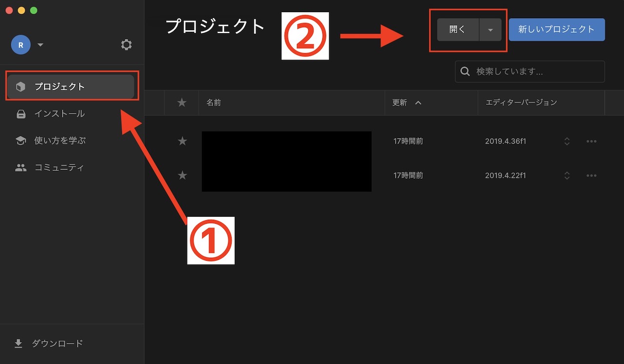
Task: Favorite the first project with its star
Action: 182,141
